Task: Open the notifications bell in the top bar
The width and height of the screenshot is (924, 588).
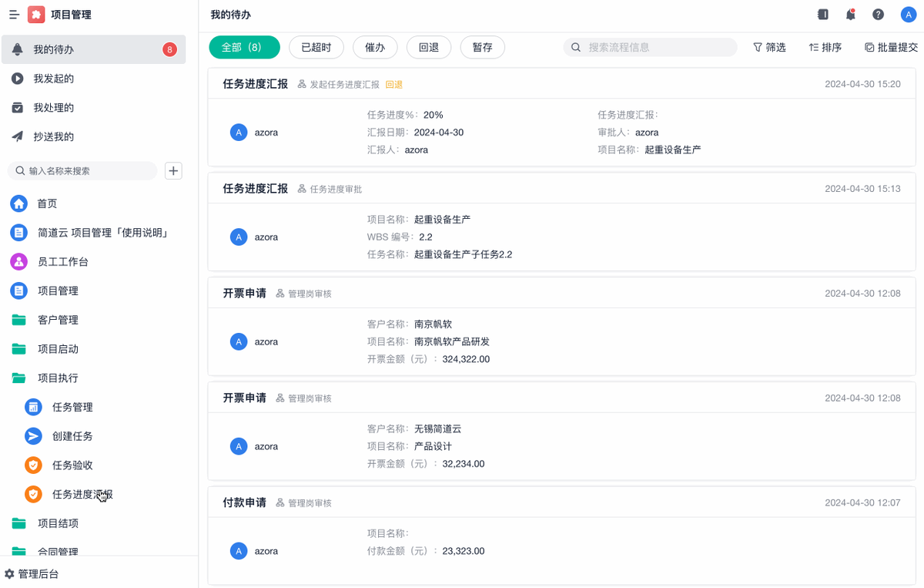Action: coord(850,15)
